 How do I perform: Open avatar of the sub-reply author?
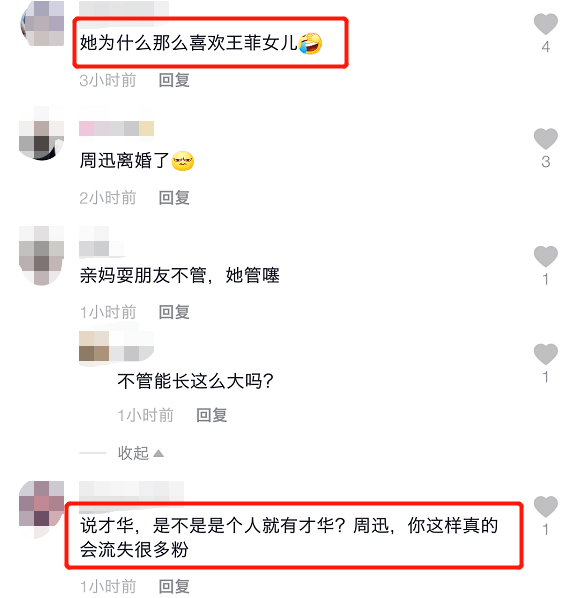tap(94, 346)
